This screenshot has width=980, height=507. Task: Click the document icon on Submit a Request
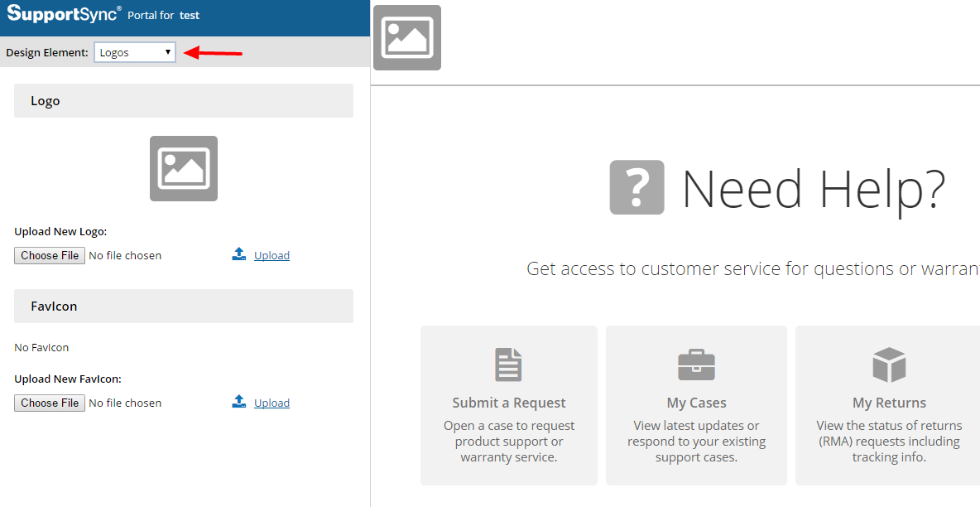coord(508,365)
